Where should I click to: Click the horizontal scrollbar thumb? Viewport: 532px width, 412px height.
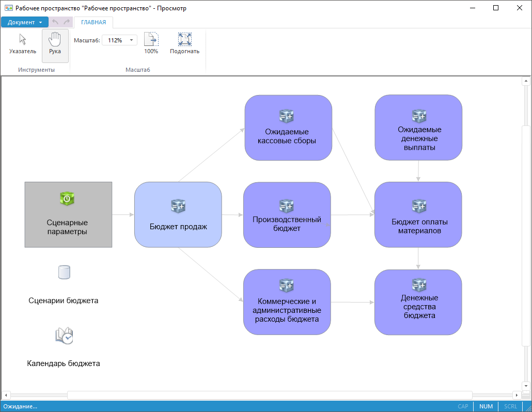click(270, 395)
